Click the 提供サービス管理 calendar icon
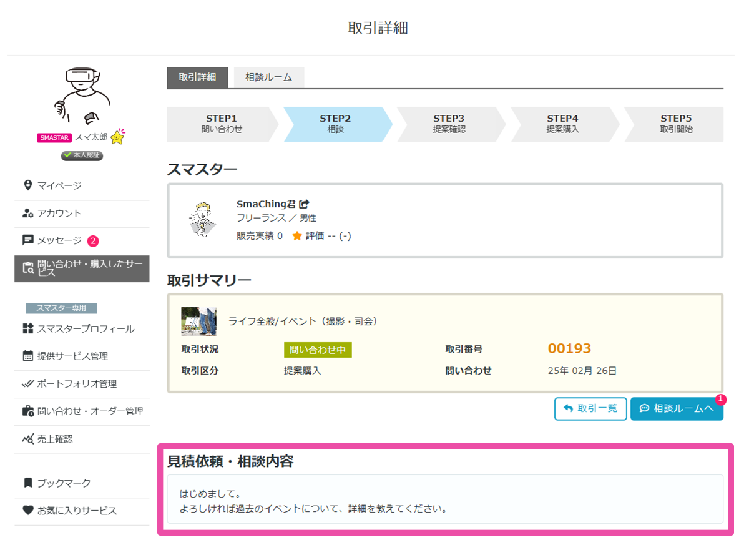Image resolution: width=749 pixels, height=560 pixels. [27, 356]
